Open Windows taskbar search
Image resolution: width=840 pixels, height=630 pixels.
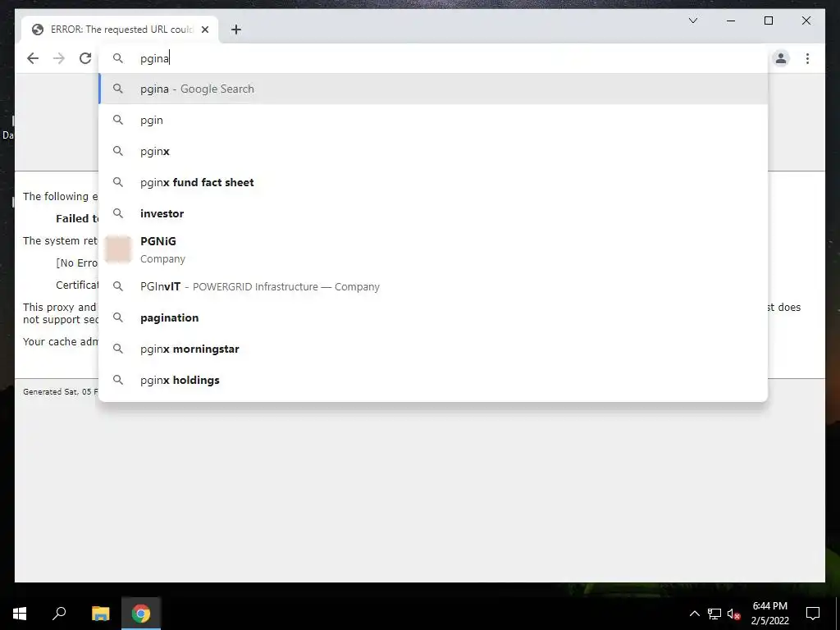59,614
